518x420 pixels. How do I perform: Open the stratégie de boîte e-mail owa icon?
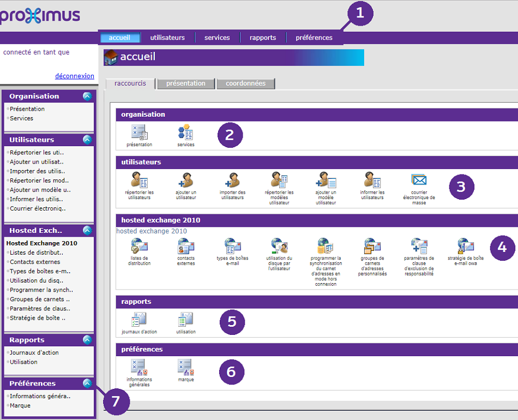point(465,246)
